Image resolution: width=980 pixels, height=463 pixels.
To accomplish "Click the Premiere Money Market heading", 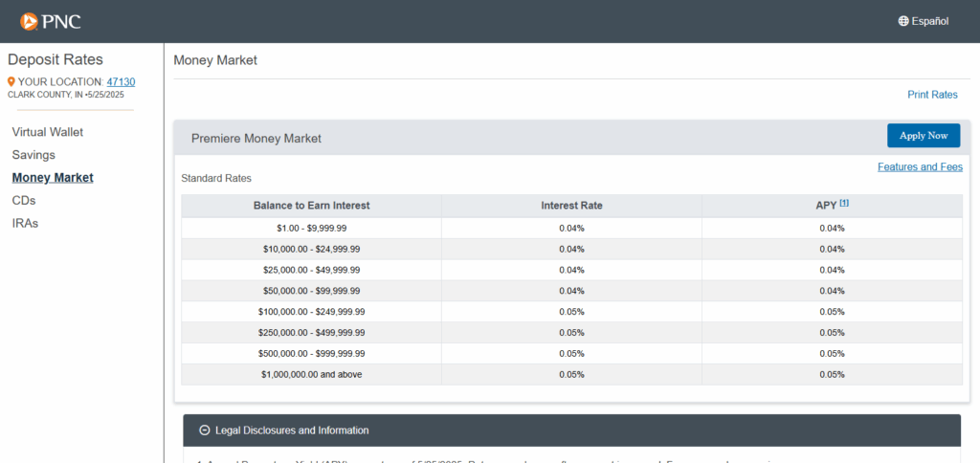I will tap(256, 138).
